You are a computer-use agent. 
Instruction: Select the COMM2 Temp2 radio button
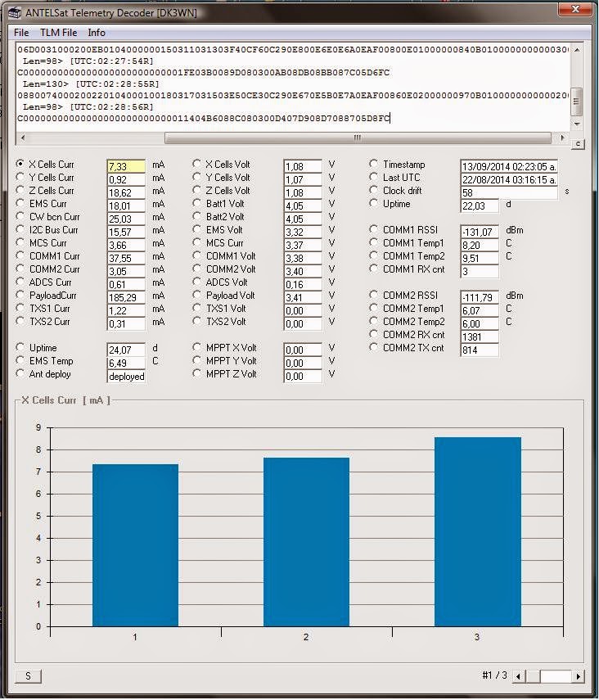click(374, 321)
